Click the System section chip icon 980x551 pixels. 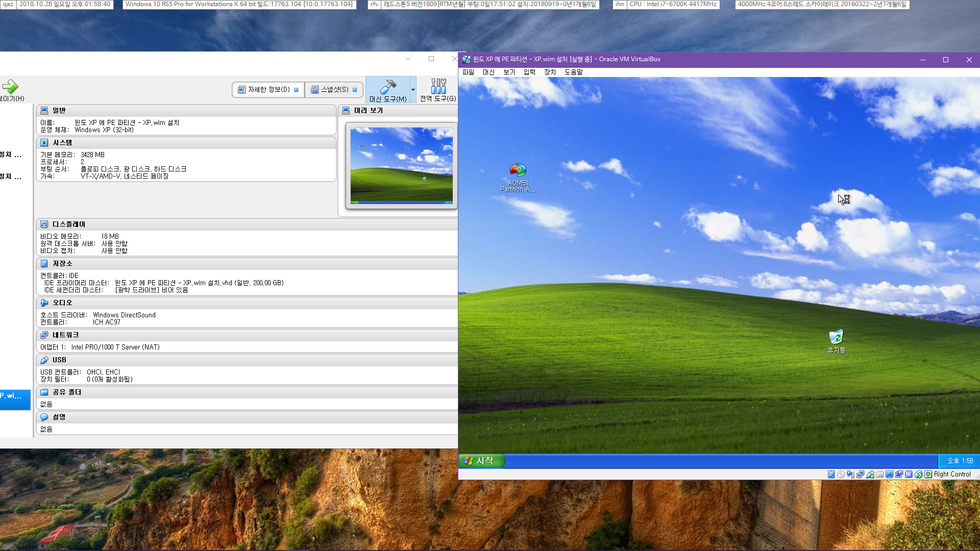(x=44, y=143)
